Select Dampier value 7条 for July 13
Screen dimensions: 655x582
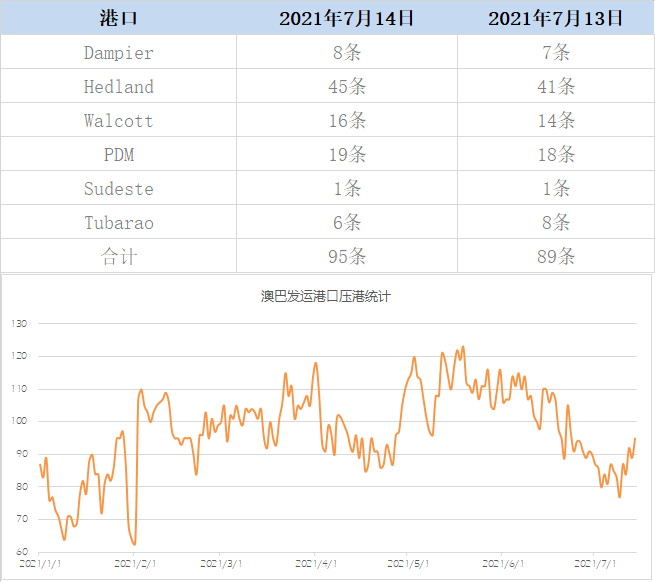(x=556, y=53)
